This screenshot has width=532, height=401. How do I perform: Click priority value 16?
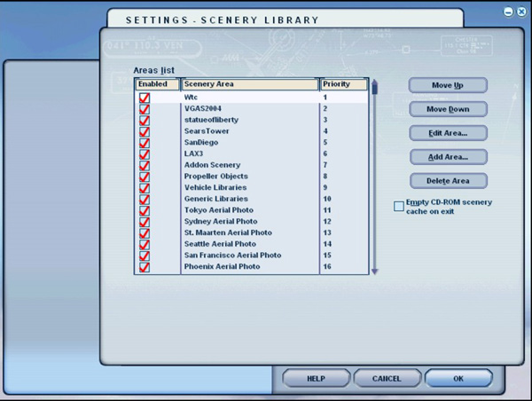click(327, 266)
